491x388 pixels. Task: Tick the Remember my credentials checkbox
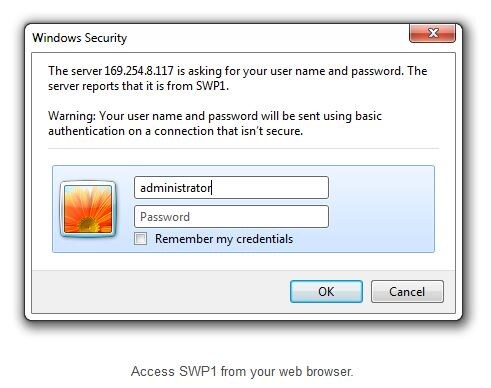140,239
